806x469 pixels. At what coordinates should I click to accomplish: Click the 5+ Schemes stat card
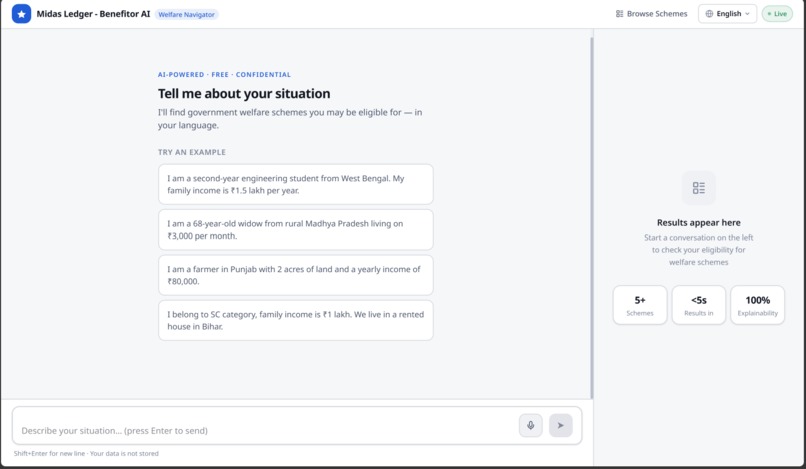click(x=640, y=305)
